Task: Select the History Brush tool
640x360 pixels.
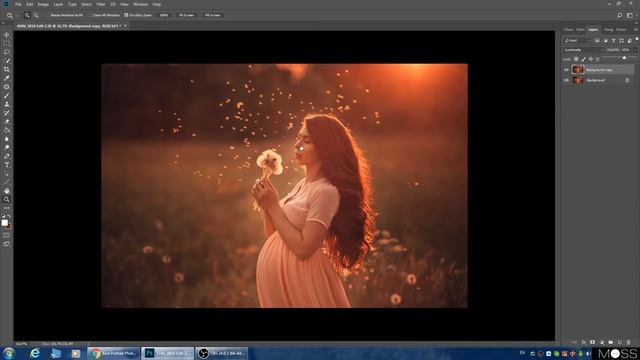Action: pos(7,113)
